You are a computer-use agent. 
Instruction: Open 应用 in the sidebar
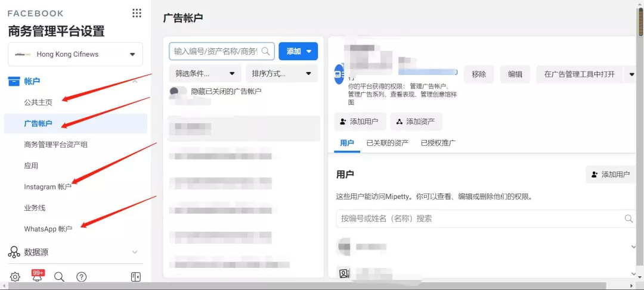pyautogui.click(x=31, y=166)
